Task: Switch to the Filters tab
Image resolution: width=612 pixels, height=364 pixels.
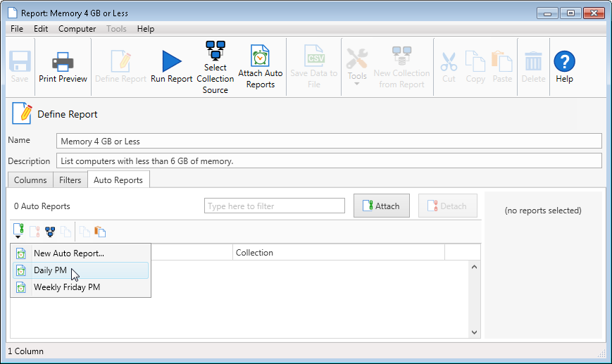Action: (70, 180)
